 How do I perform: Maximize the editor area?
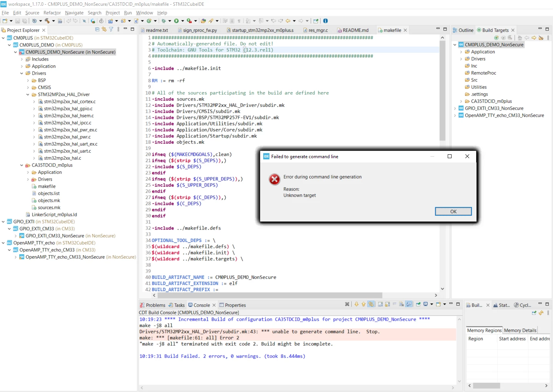445,29
